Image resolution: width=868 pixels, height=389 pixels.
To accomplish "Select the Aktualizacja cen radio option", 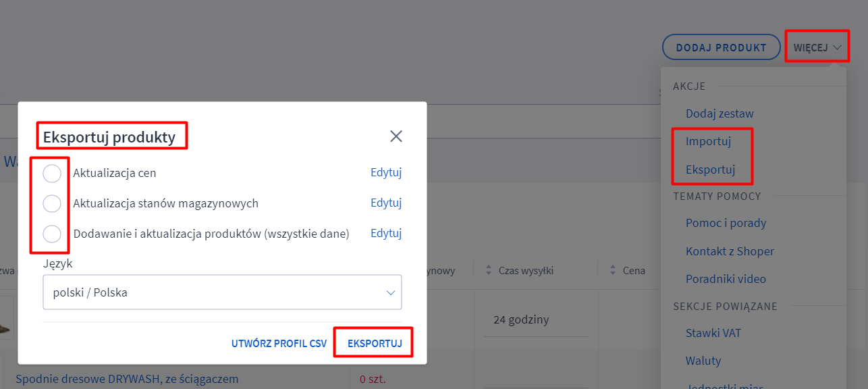I will coord(52,174).
